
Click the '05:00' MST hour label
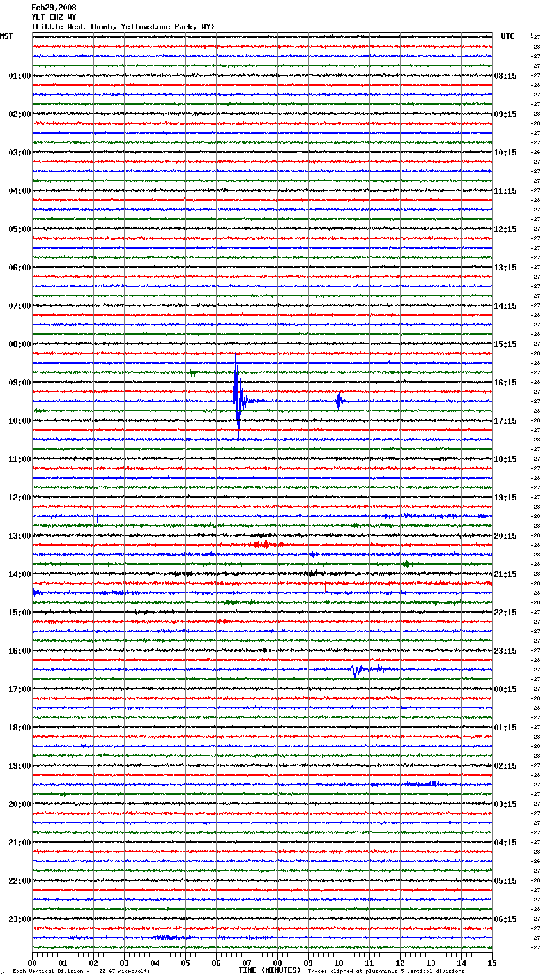20,229
